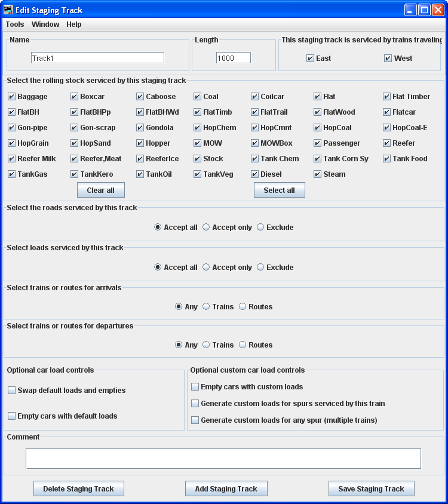Open the Window menu

click(x=45, y=24)
